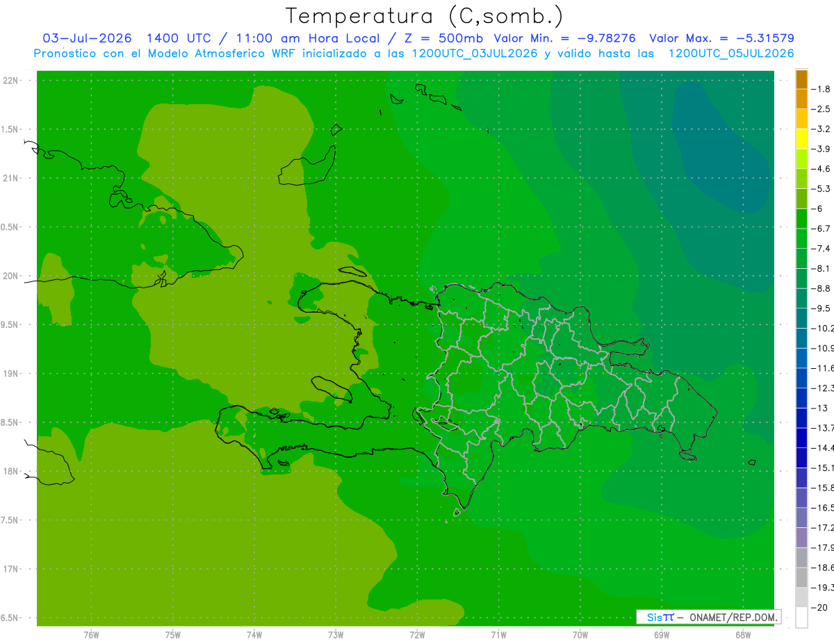Click the '18N' latitude axis label
Screen dimensions: 834x644
[11, 472]
